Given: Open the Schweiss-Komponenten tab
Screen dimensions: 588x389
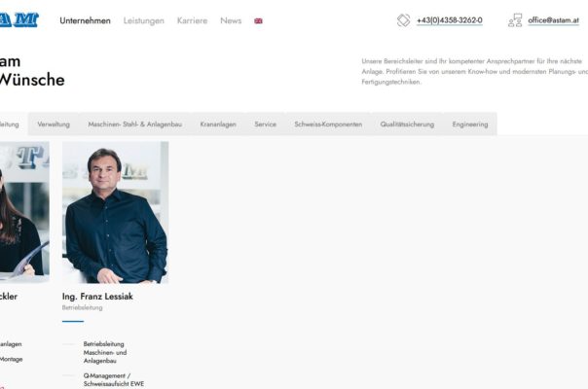Looking at the screenshot, I should [x=328, y=124].
